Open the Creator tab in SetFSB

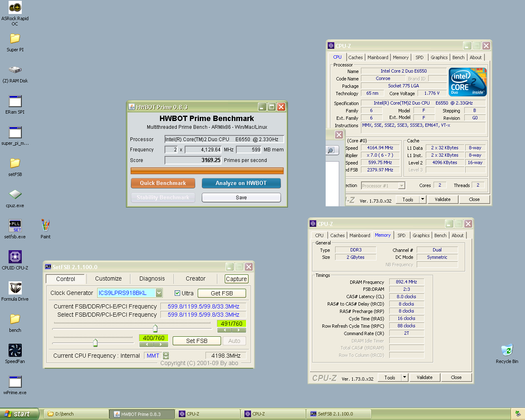pyautogui.click(x=196, y=278)
